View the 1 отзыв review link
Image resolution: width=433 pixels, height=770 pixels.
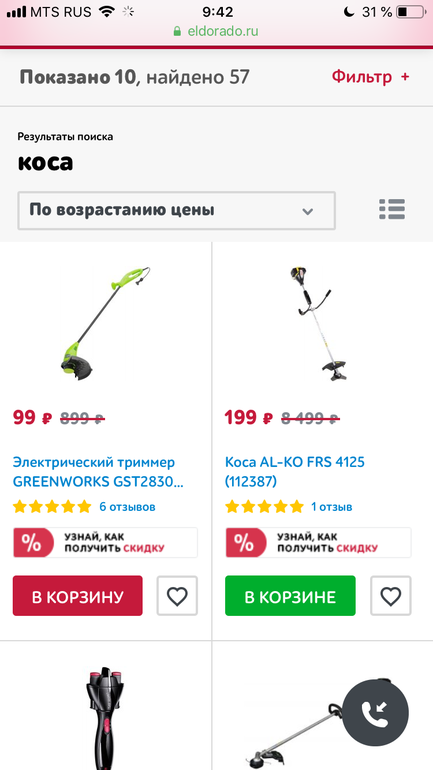(x=332, y=506)
